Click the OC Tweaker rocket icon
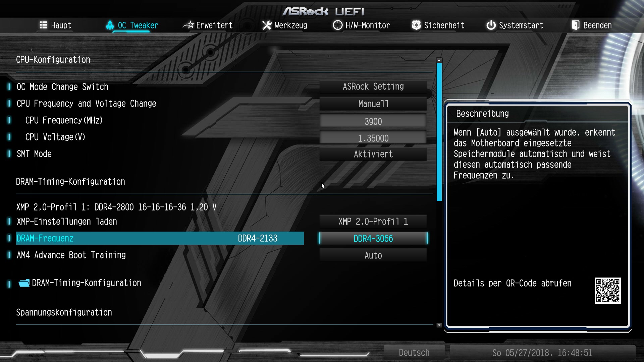The width and height of the screenshot is (644, 362). point(110,25)
